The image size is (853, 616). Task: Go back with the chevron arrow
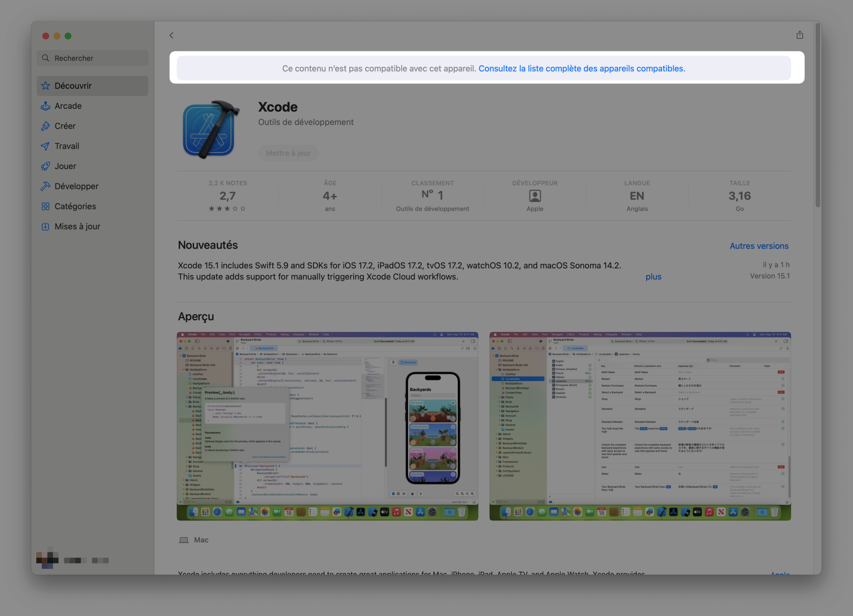point(171,35)
